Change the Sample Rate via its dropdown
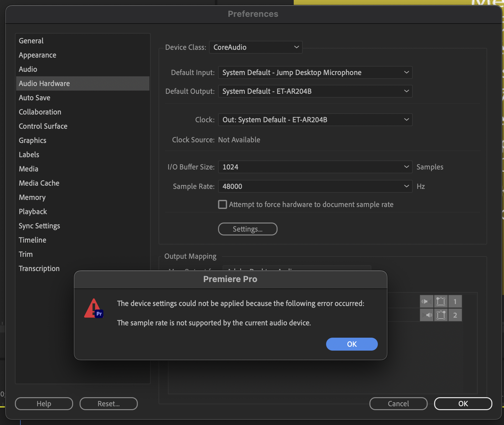 315,186
